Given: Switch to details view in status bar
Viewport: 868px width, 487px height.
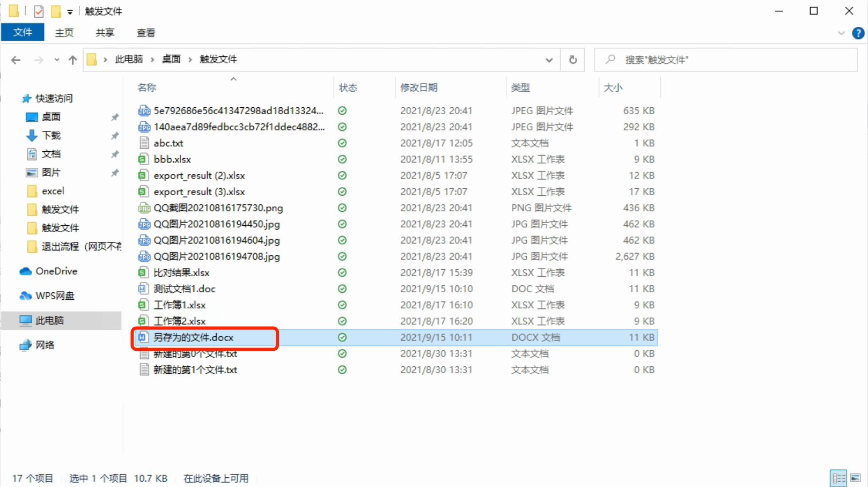Looking at the screenshot, I should (838, 477).
